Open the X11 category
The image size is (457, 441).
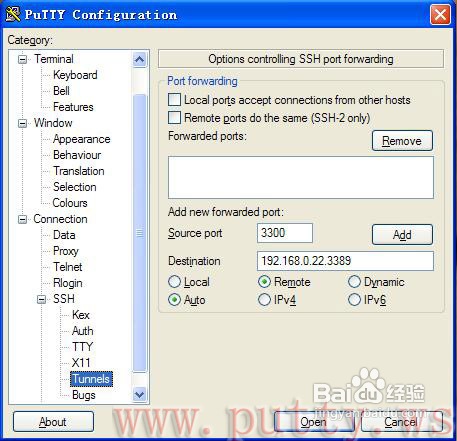(x=81, y=363)
